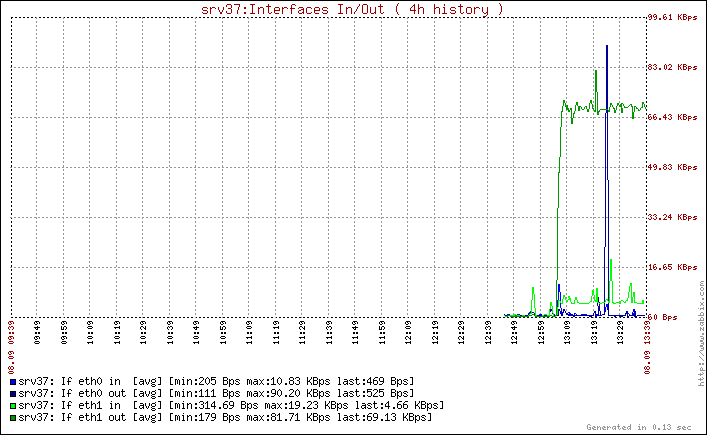
Task: Click the eth1 out dark green legend swatch
Action: [13, 418]
